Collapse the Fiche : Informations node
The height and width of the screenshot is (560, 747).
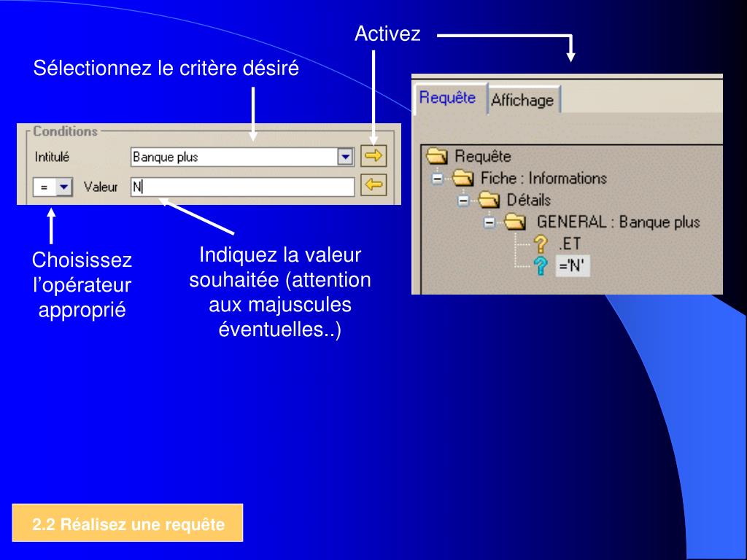pyautogui.click(x=437, y=179)
